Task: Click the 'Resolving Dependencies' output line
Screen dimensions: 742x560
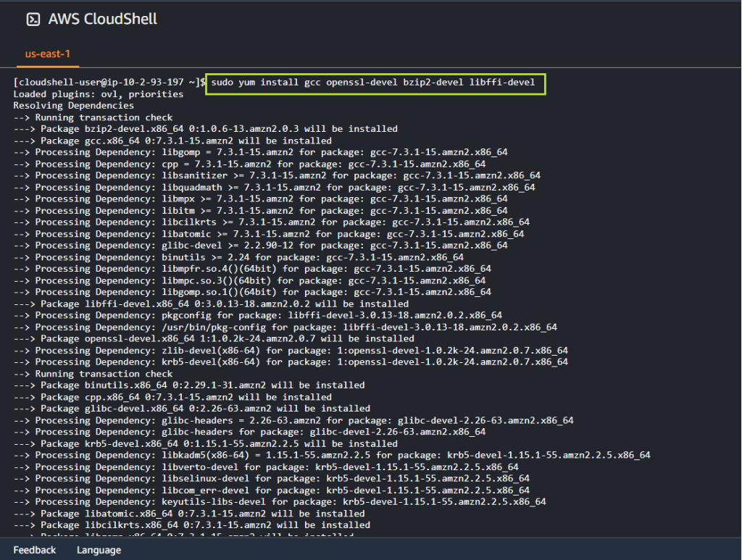Action: [x=73, y=106]
